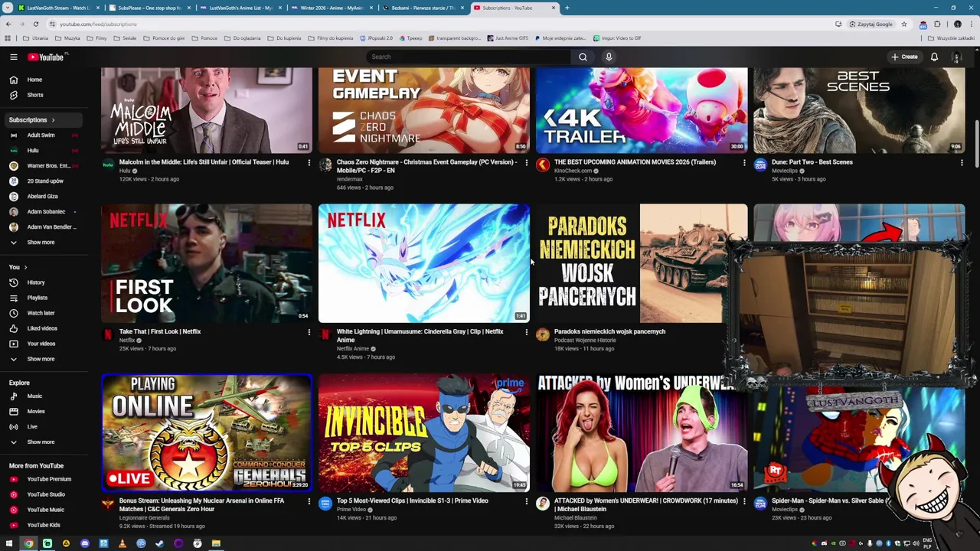Viewport: 980px width, 551px height.
Task: Open VLC from the taskbar
Action: [x=122, y=543]
